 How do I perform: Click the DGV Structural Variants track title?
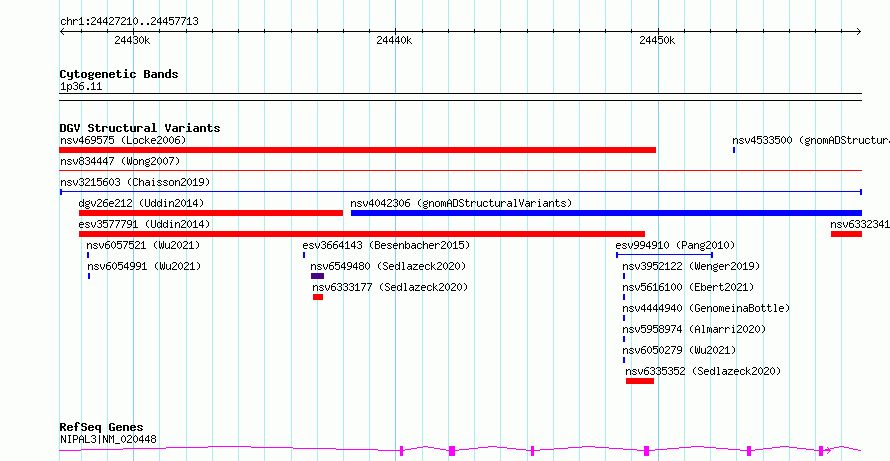coord(140,128)
